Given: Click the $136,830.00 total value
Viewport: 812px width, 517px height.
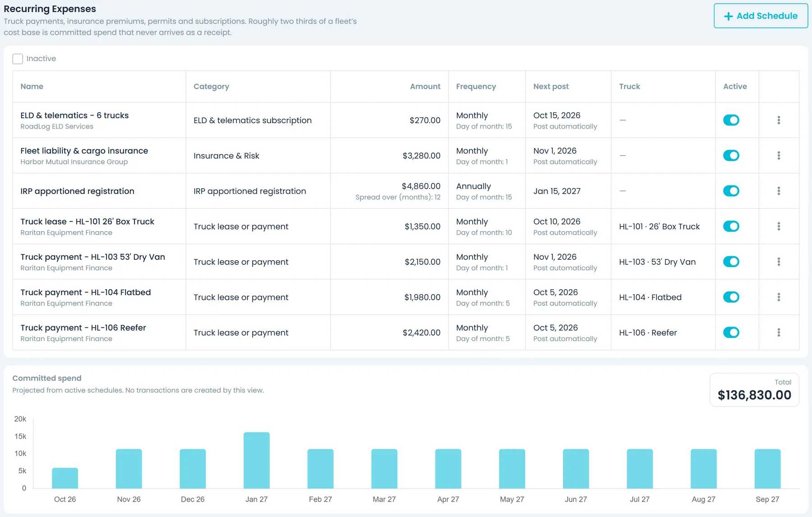Looking at the screenshot, I should (x=754, y=395).
